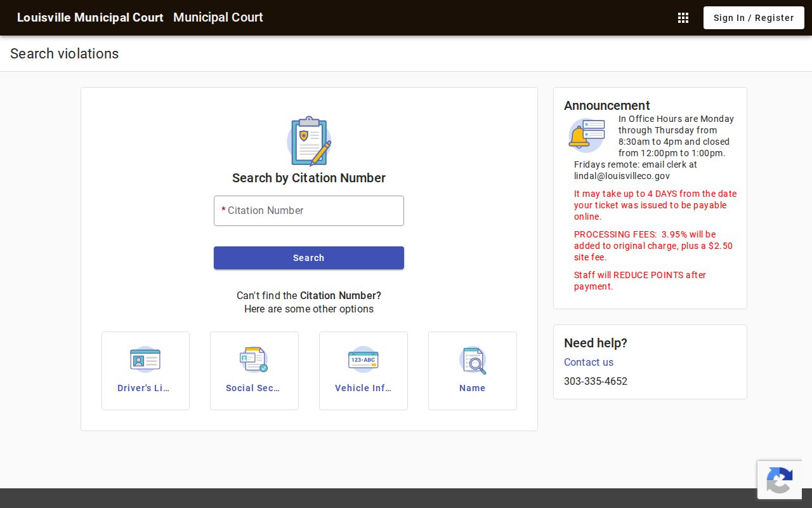Click the Search by Citation Number heading
812x508 pixels.
pyautogui.click(x=309, y=178)
